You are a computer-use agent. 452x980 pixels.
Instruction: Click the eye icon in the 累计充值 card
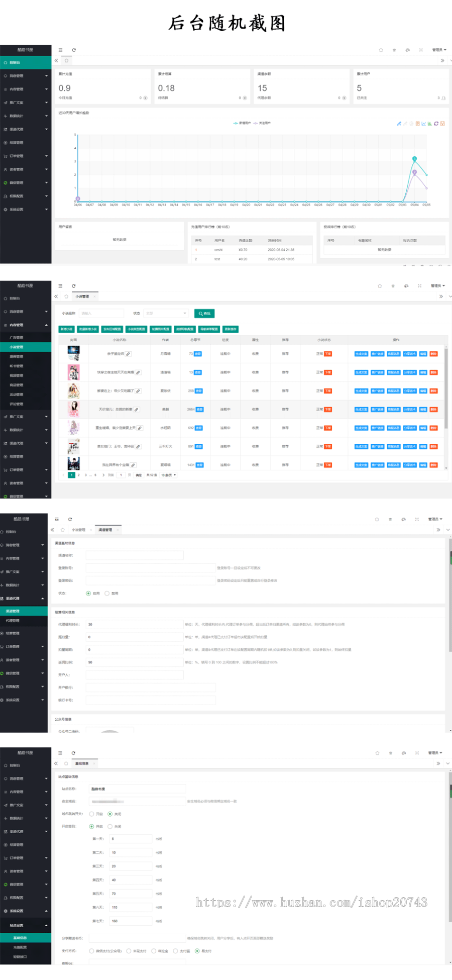click(x=146, y=98)
